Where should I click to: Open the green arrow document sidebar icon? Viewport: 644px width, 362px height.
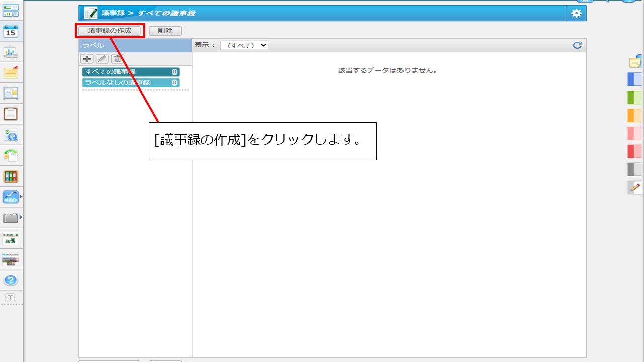point(11,156)
